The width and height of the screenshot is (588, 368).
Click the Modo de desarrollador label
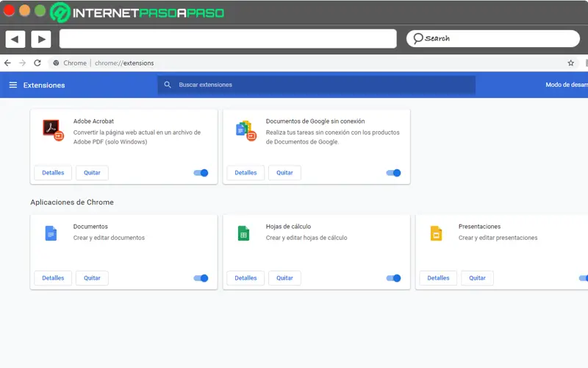tap(567, 85)
